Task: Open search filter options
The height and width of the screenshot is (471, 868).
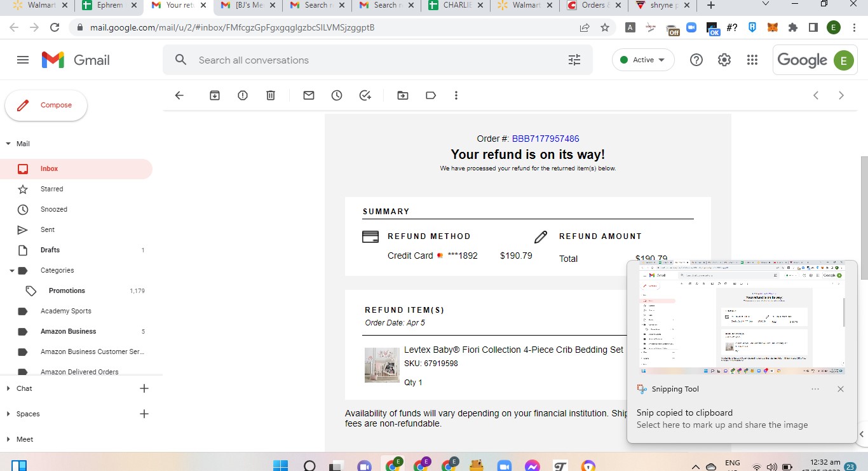Action: 574,60
